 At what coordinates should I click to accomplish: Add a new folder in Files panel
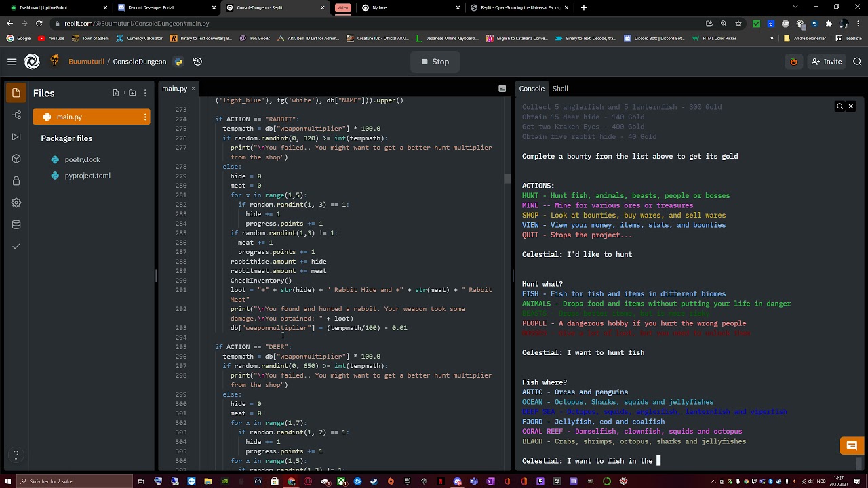click(132, 93)
